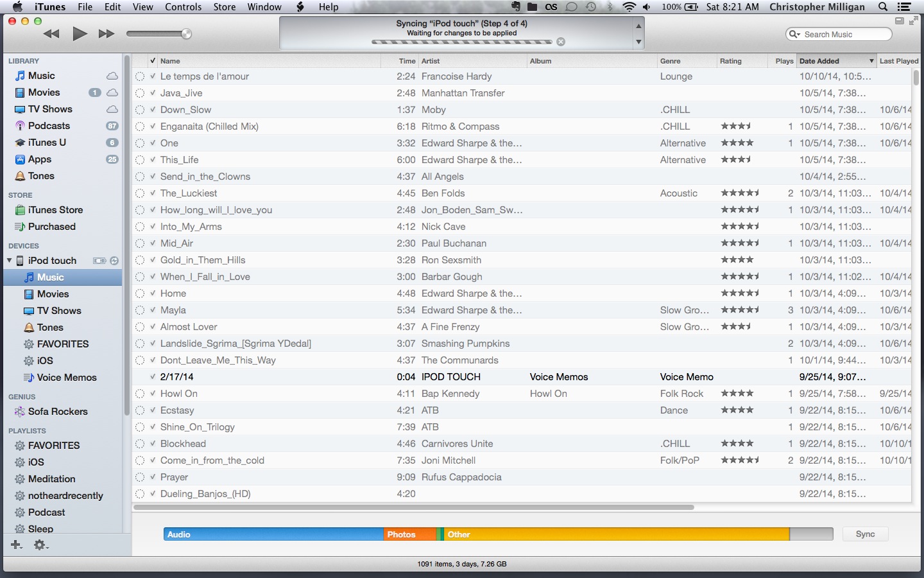Open Podcasts in the Library
Image resolution: width=924 pixels, height=578 pixels.
49,126
